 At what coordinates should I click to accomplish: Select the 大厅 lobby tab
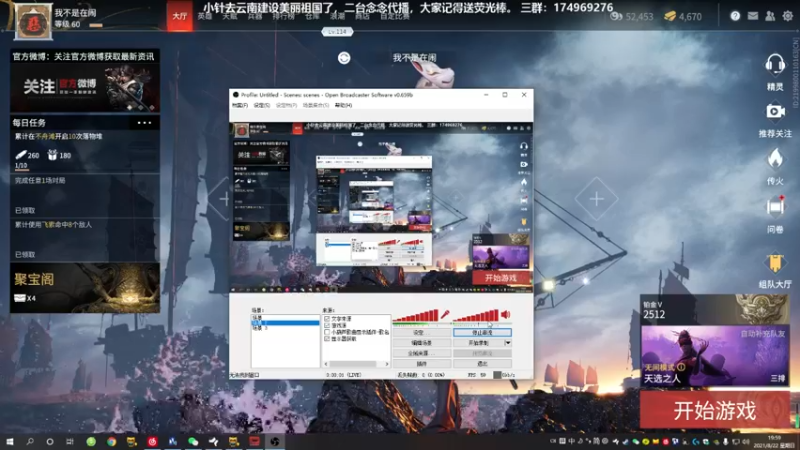coord(180,16)
